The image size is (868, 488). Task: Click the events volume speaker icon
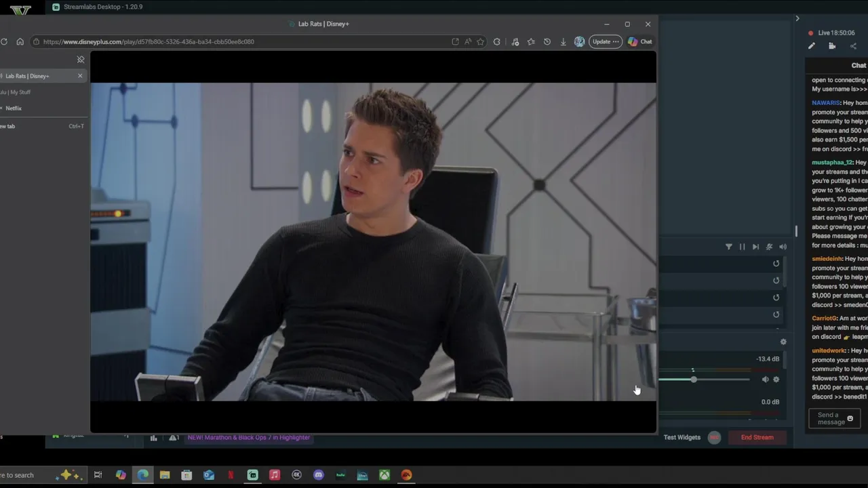pos(783,247)
